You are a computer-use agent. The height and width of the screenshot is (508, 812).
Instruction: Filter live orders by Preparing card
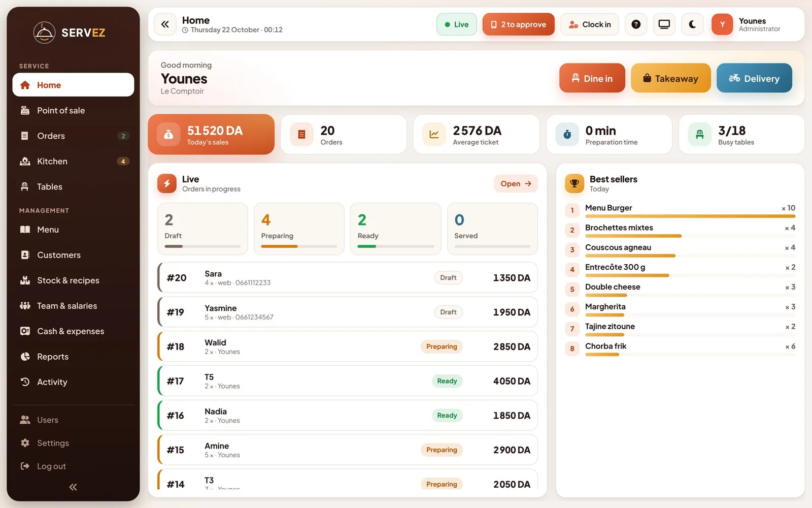click(299, 229)
